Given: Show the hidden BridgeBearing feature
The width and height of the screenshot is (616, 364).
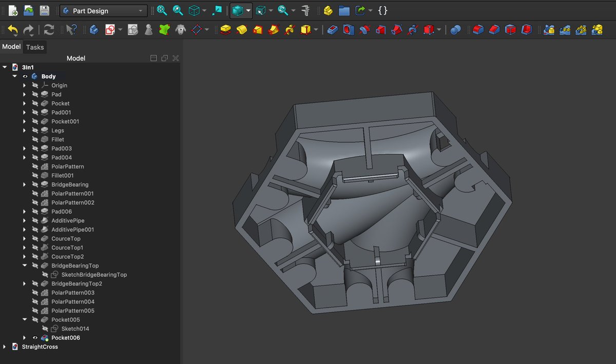Looking at the screenshot, I should [35, 184].
